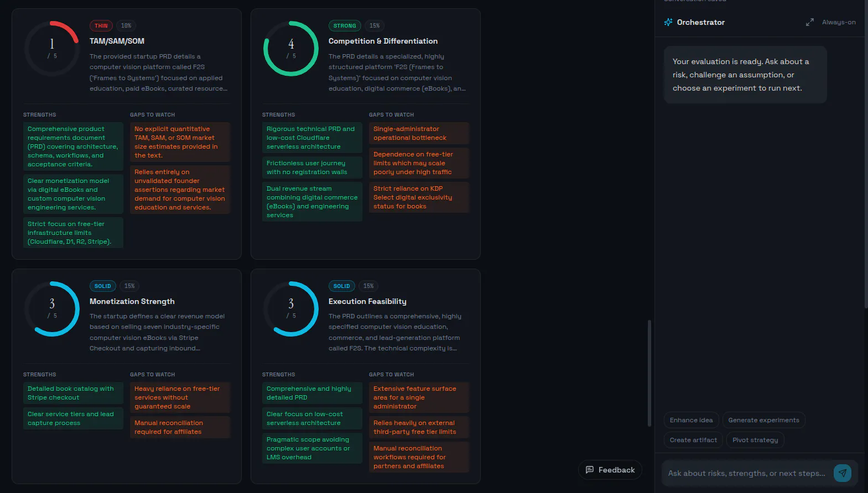Click the Enhance idea suggestion
Viewport: 868px width, 493px height.
(692, 420)
